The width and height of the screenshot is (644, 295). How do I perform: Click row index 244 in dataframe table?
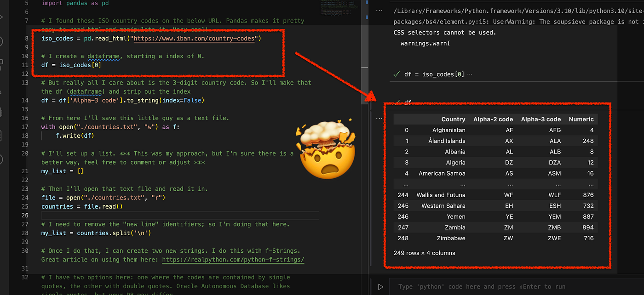[x=402, y=195]
